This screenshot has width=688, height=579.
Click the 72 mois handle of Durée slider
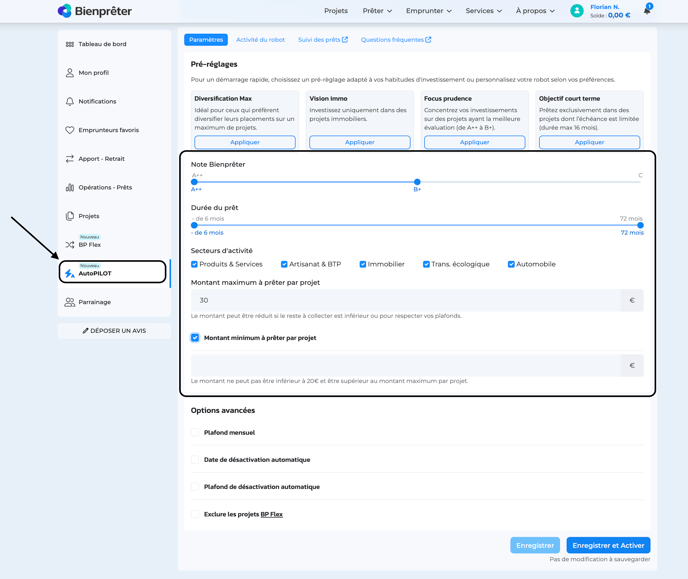(x=640, y=225)
